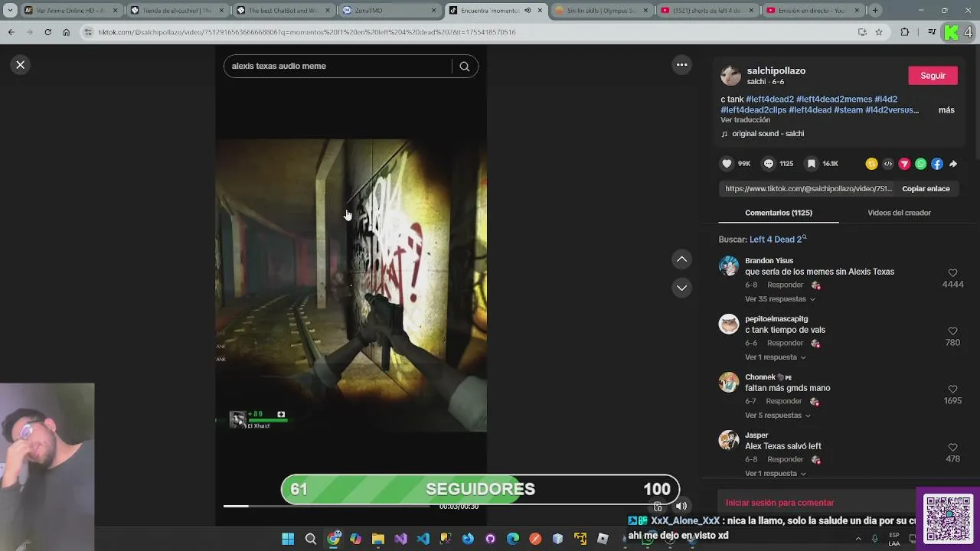This screenshot has width=980, height=551.
Task: Click the Seguir follow button
Action: coord(933,76)
